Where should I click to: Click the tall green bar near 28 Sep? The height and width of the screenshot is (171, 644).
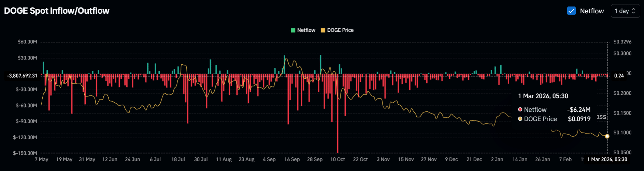pyautogui.click(x=320, y=64)
